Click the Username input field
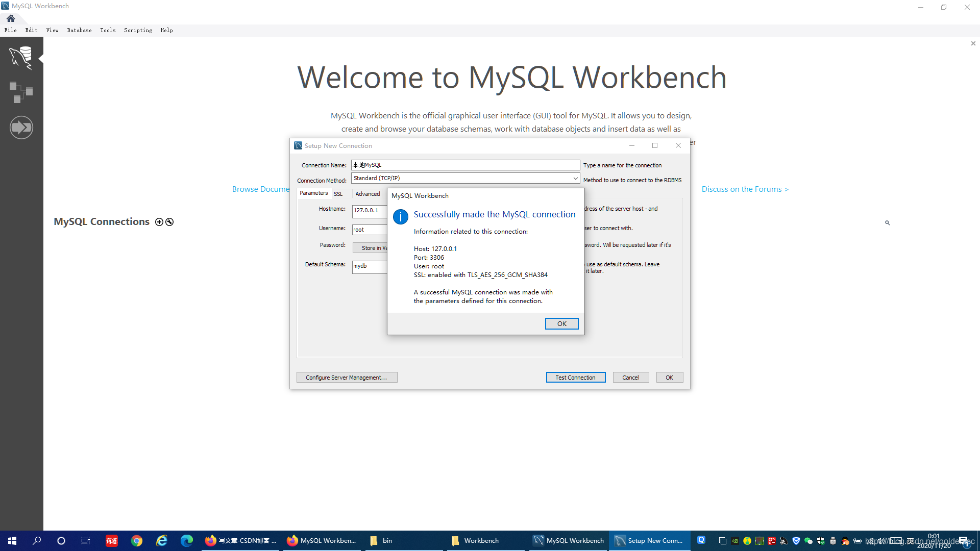The height and width of the screenshot is (551, 980). pos(370,230)
